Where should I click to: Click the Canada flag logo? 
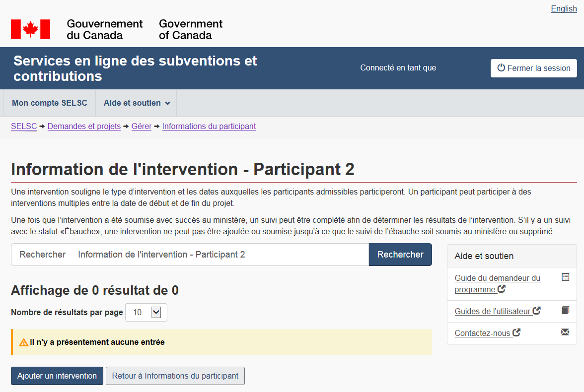click(x=30, y=29)
